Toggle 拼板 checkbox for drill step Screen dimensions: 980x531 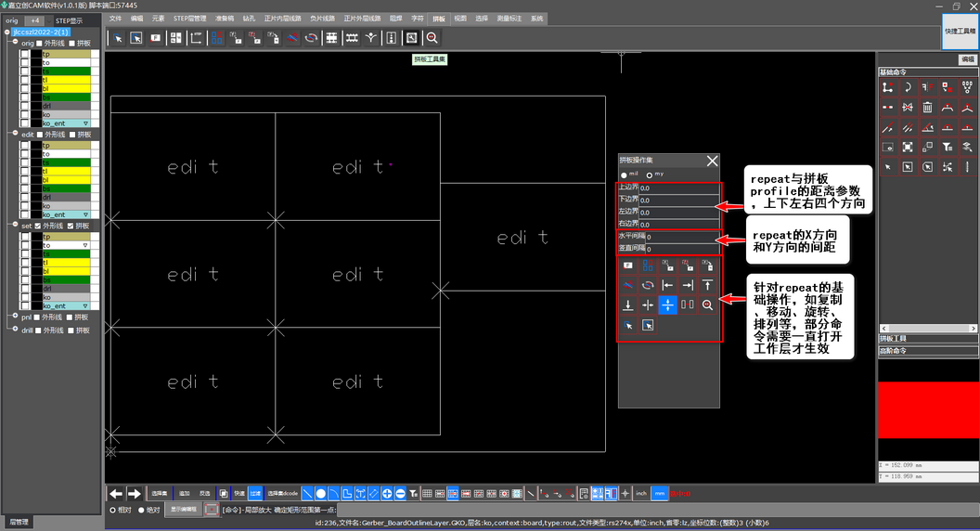(x=71, y=330)
